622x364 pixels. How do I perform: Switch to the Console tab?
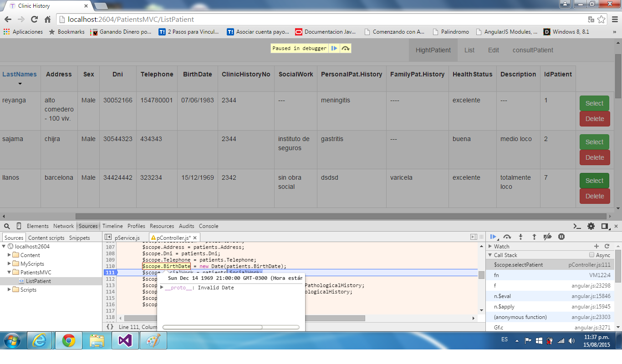click(x=209, y=226)
